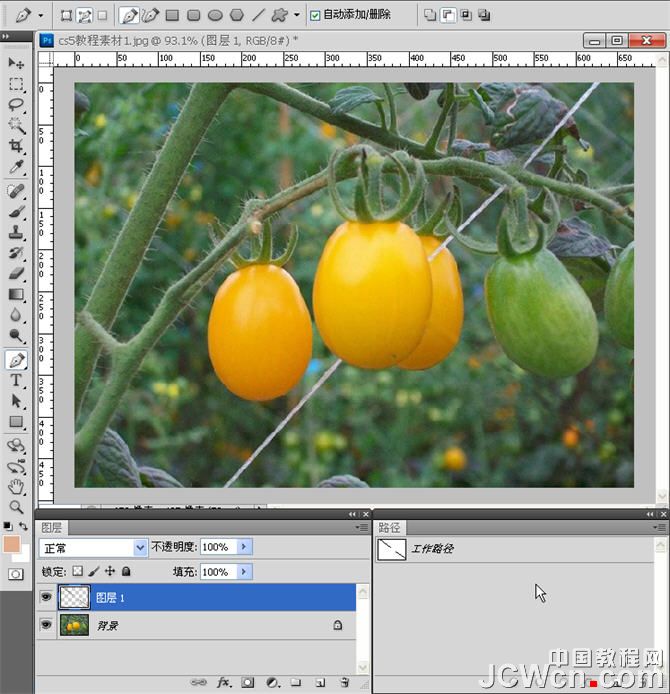The width and height of the screenshot is (670, 694).
Task: Pick the Ellipse tool in options bar
Action: coord(215,16)
